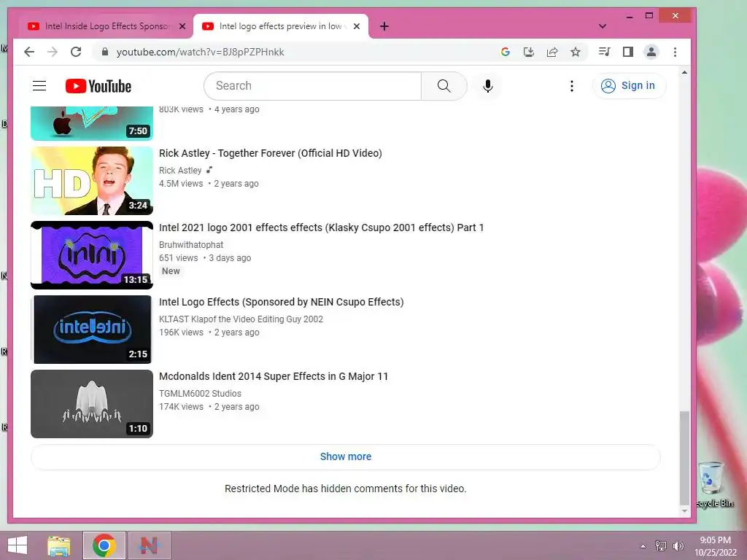The height and width of the screenshot is (560, 747).
Task: Click the browser forward arrow
Action: 53,52
